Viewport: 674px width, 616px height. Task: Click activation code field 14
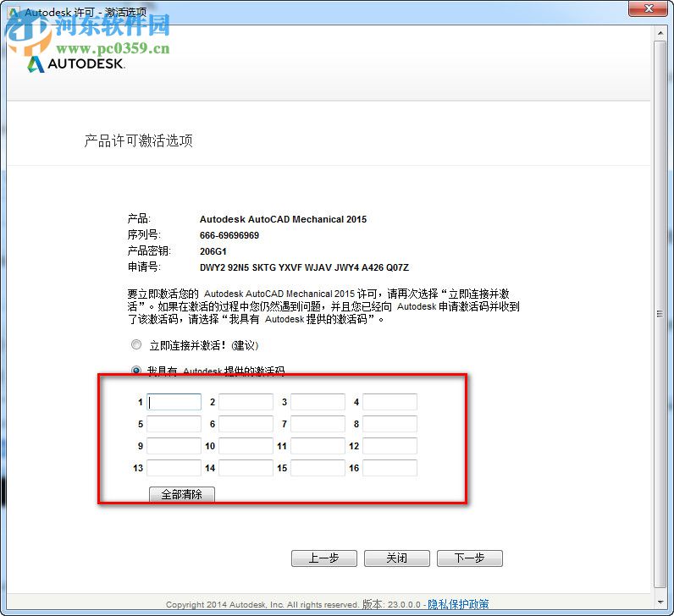pyautogui.click(x=246, y=468)
